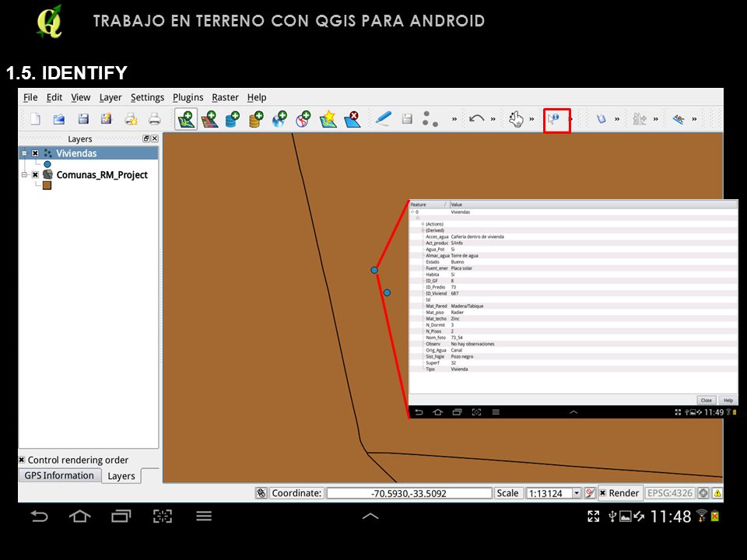Click the Open Project icon

coord(59,118)
